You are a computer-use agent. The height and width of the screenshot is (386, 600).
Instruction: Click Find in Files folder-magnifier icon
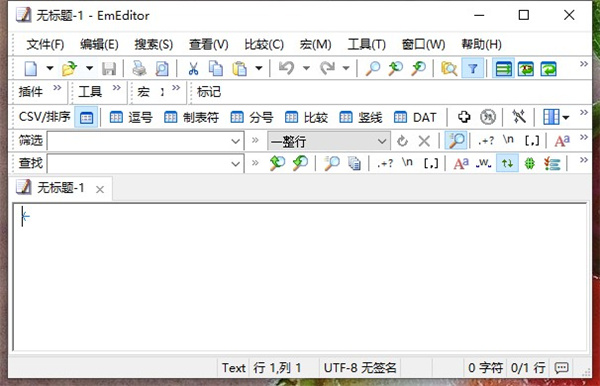click(449, 69)
